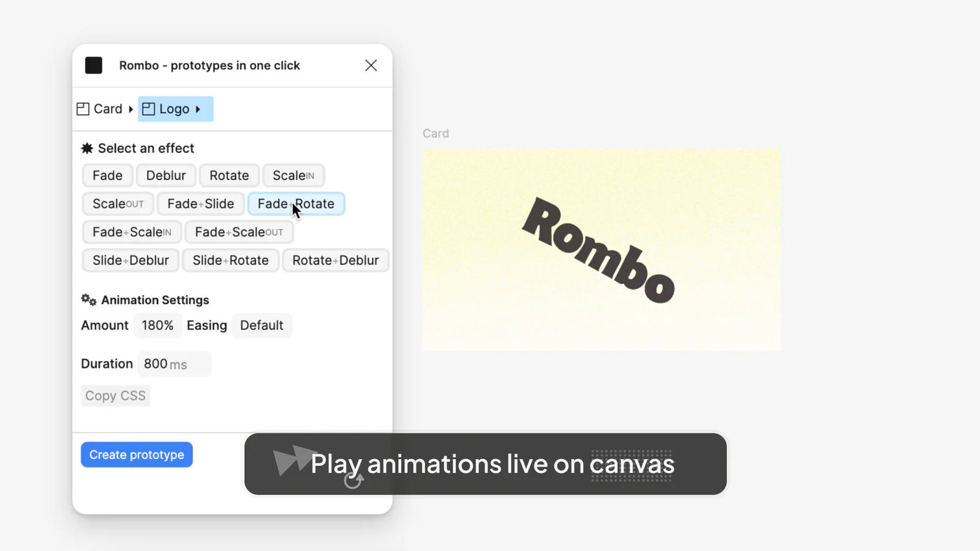Click the Amount 180% field
Screen dimensions: 980x551
[x=157, y=325]
